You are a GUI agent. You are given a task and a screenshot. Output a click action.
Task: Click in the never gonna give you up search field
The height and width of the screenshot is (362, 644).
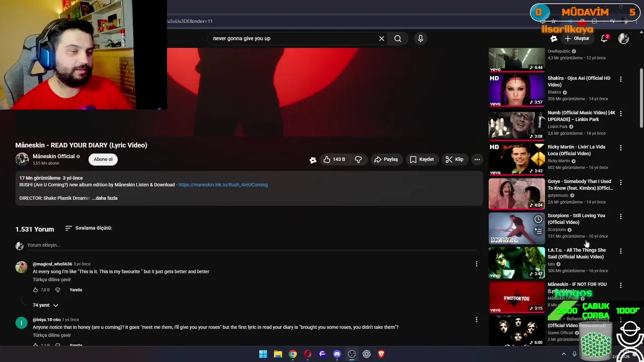(292, 38)
